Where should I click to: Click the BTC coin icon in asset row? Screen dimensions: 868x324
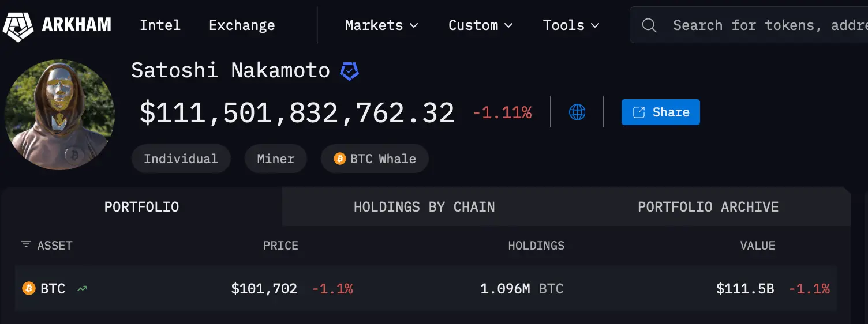click(29, 288)
